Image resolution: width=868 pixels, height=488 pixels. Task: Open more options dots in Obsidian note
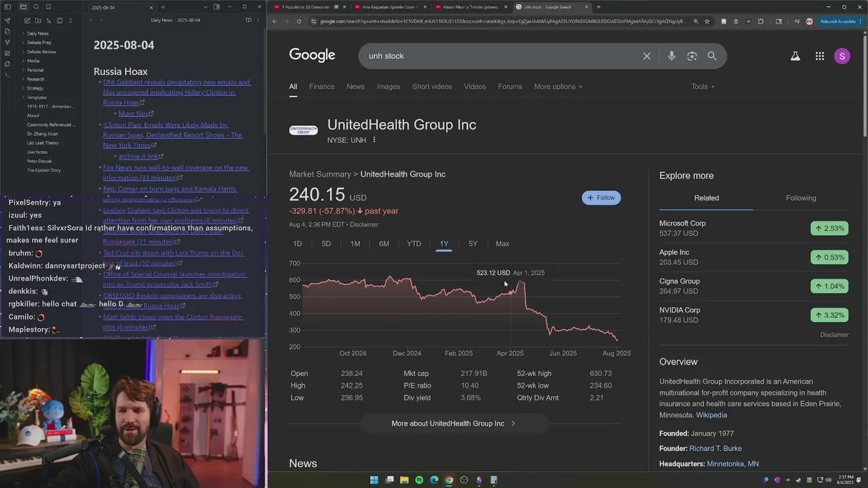point(259,20)
